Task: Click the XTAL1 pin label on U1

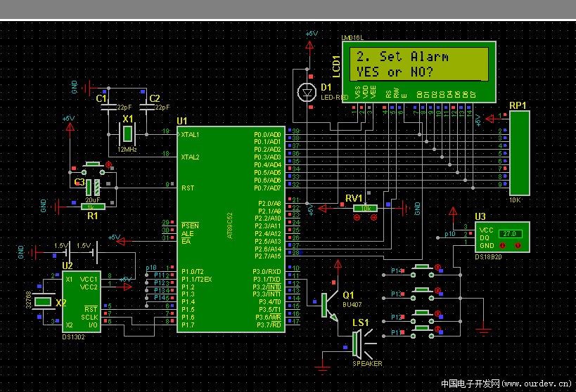Action: point(190,135)
